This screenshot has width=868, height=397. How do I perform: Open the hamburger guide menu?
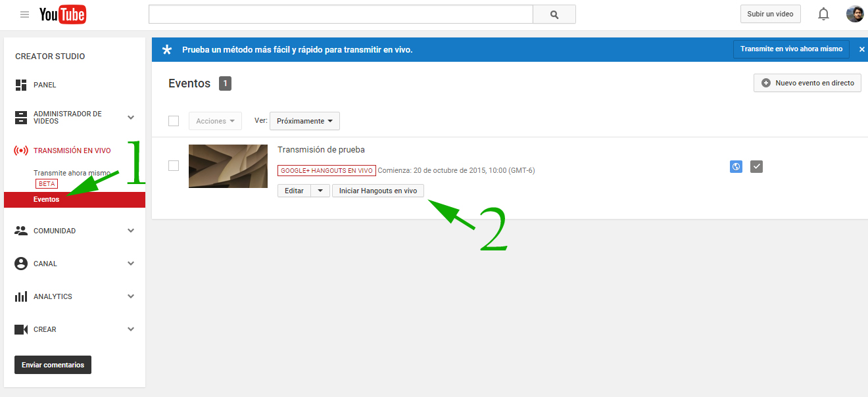pyautogui.click(x=24, y=14)
